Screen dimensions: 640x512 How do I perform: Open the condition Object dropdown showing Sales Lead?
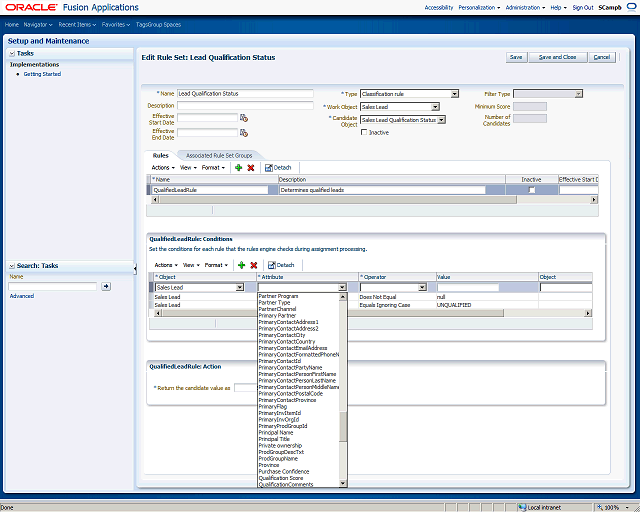240,287
